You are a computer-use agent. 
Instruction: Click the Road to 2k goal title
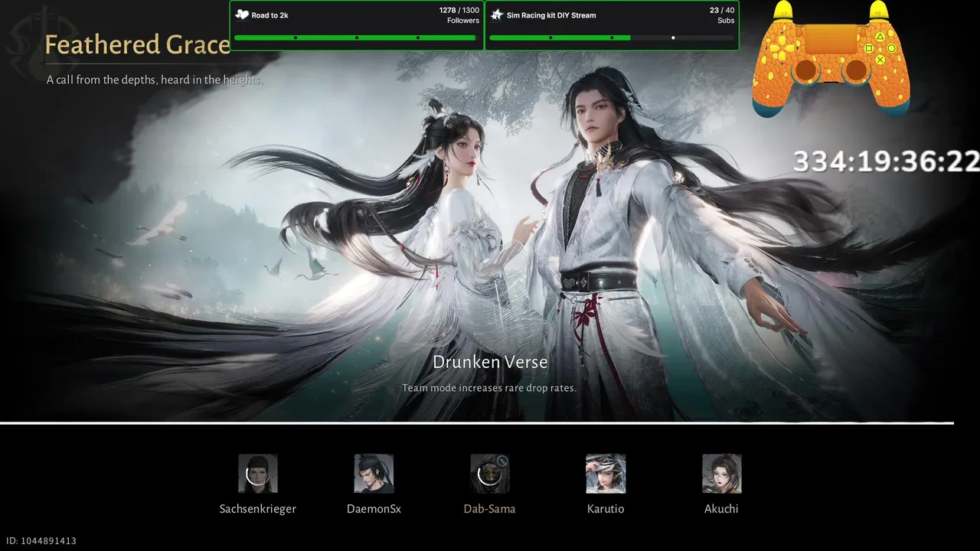point(269,15)
